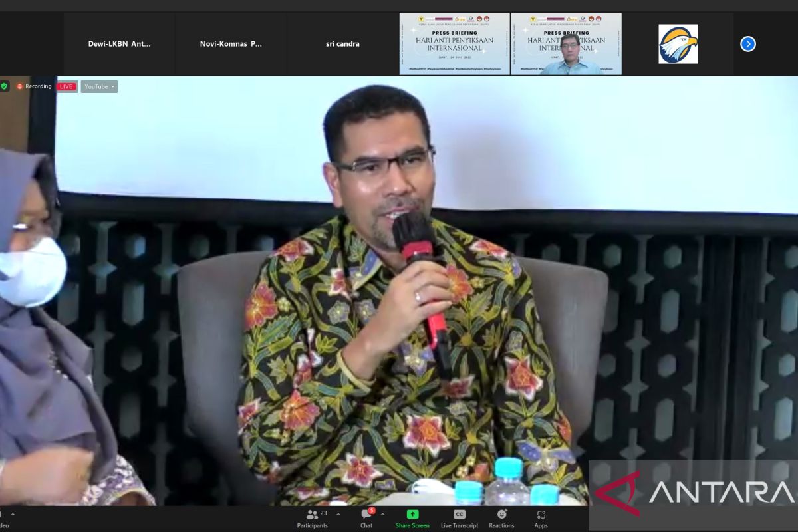Image resolution: width=798 pixels, height=532 pixels.
Task: Open the Participants panel icon
Action: [x=311, y=513]
